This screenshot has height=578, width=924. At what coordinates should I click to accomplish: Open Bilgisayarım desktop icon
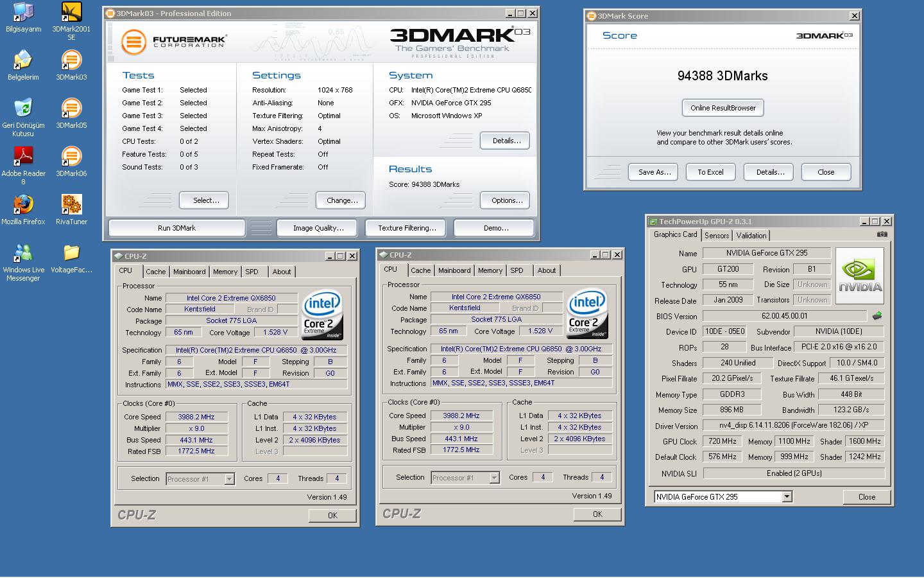click(x=23, y=18)
